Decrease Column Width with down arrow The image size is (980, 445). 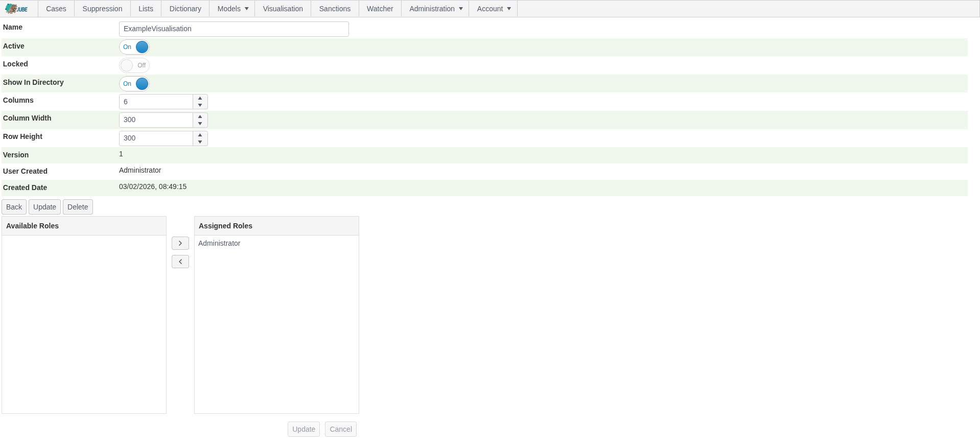click(x=200, y=124)
